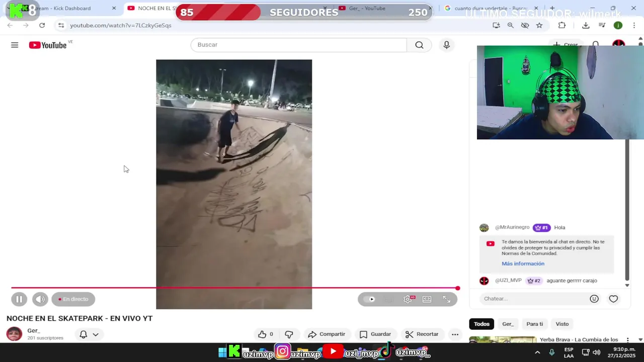Select the Para ti filter chip

pyautogui.click(x=535, y=324)
